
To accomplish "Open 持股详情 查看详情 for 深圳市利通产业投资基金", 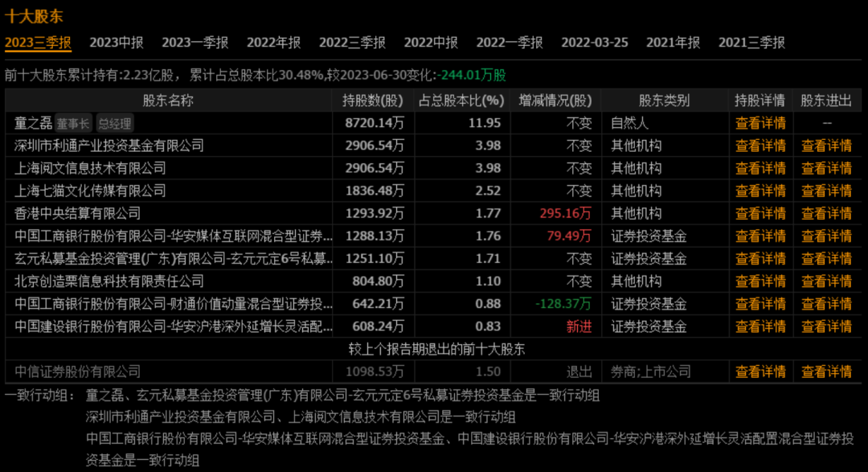I will pyautogui.click(x=760, y=146).
